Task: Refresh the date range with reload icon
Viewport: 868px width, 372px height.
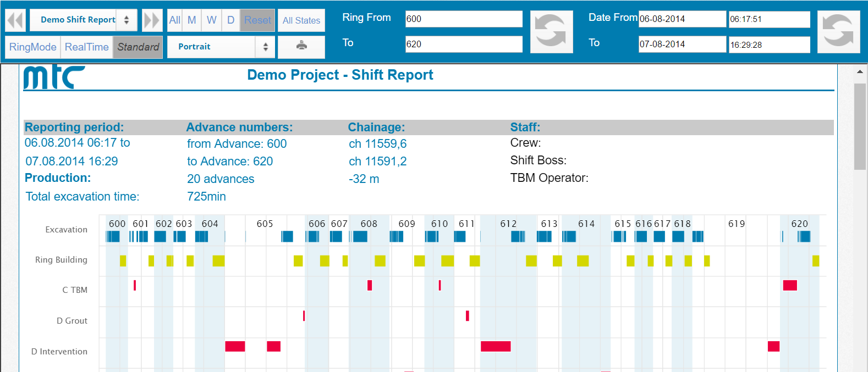Action: [x=838, y=31]
